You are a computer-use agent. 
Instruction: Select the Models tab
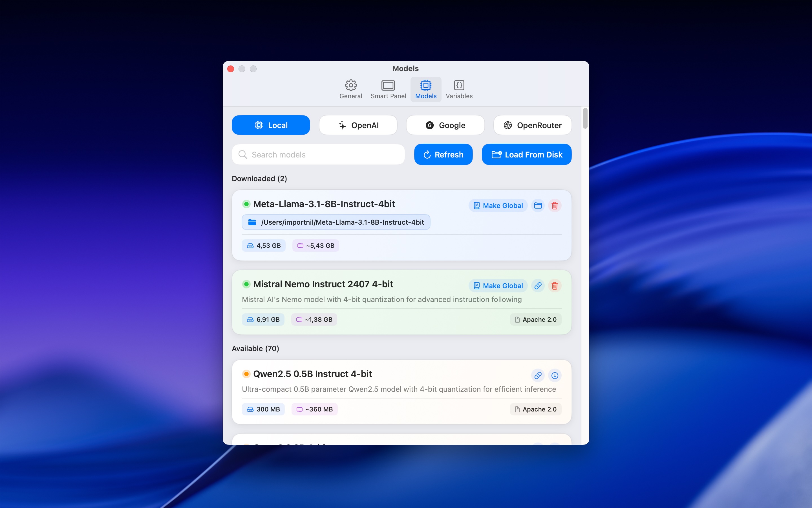(x=426, y=89)
